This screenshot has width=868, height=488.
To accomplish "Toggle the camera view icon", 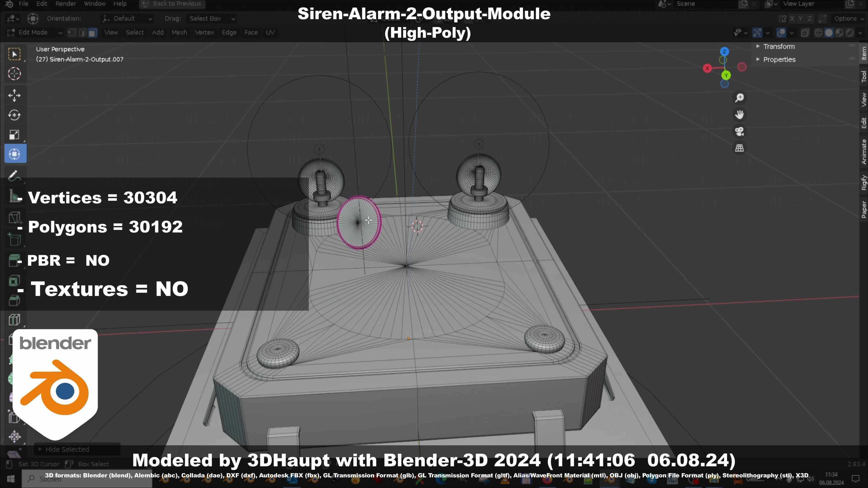I will pos(739,131).
